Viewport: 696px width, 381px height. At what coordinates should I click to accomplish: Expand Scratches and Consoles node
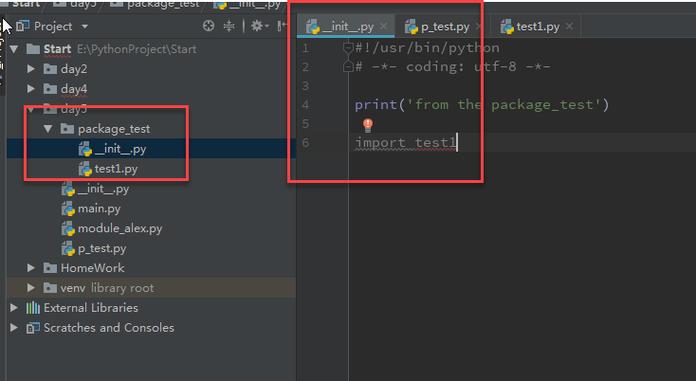click(x=14, y=328)
